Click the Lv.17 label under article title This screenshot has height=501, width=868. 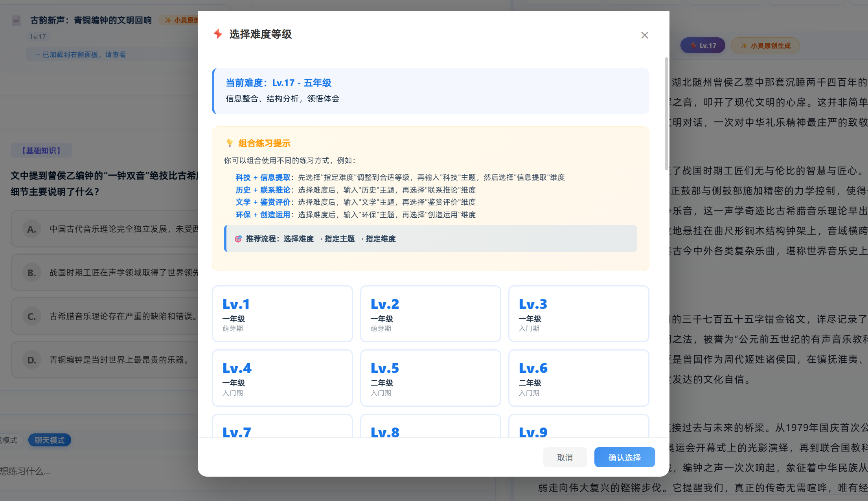click(38, 37)
